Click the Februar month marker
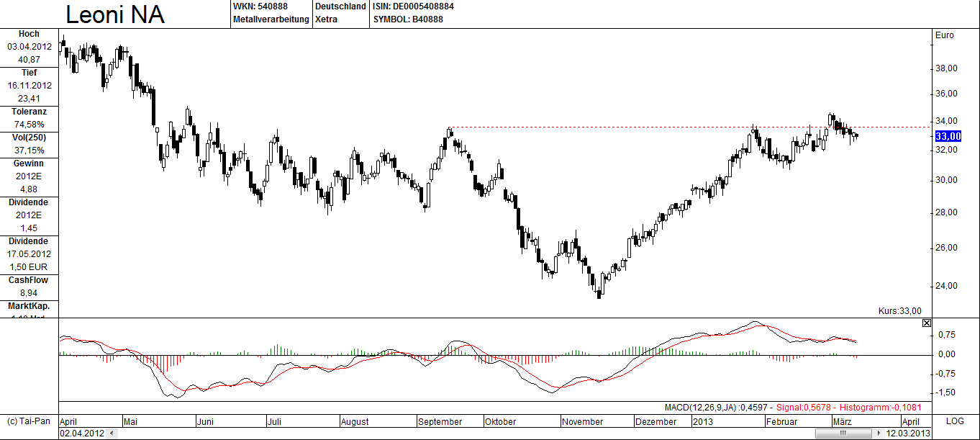 (x=782, y=422)
